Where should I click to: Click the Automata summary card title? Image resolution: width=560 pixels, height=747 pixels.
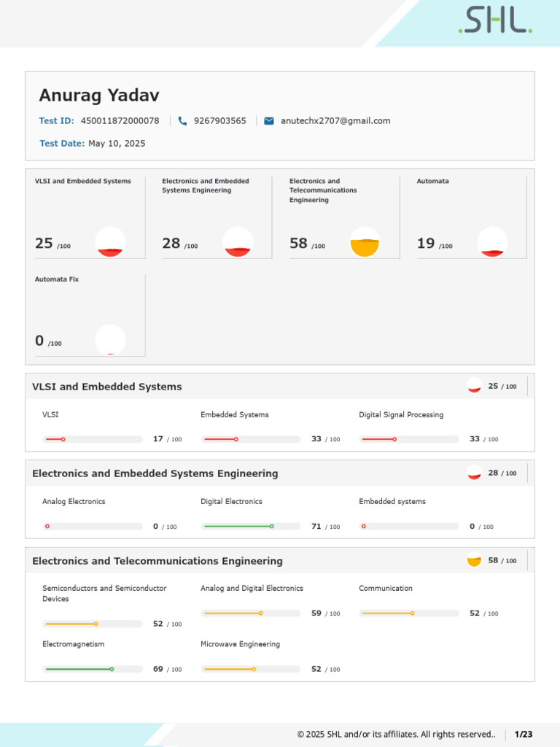(x=432, y=181)
